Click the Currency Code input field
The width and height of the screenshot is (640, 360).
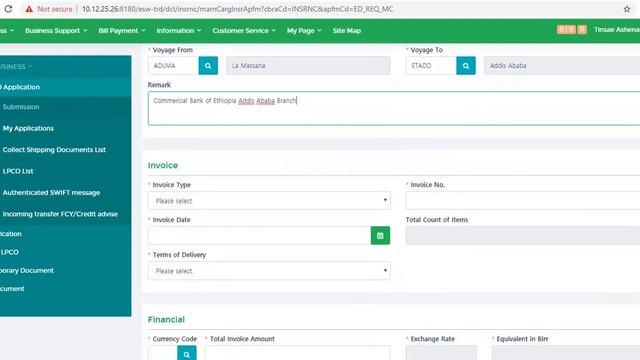tap(162, 353)
